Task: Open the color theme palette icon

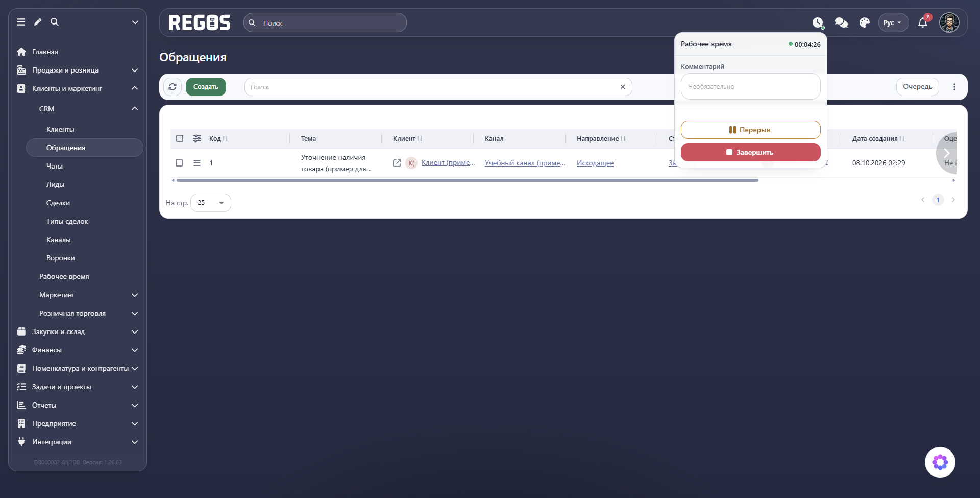Action: (x=865, y=22)
